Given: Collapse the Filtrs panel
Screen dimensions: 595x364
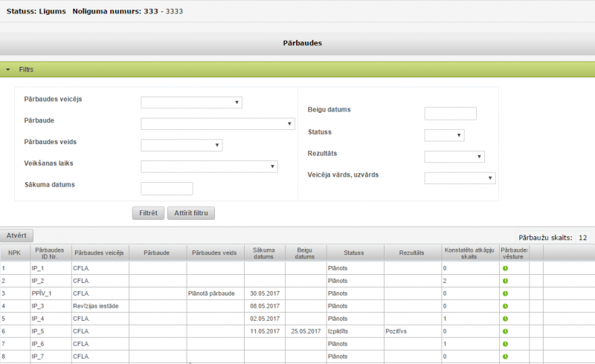Looking at the screenshot, I should pyautogui.click(x=8, y=69).
